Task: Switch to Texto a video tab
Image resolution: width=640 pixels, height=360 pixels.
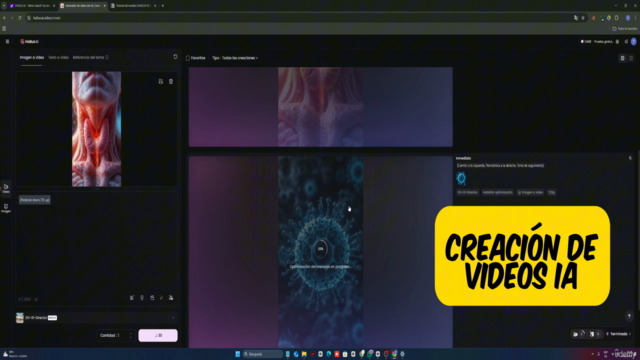Action: (x=58, y=58)
